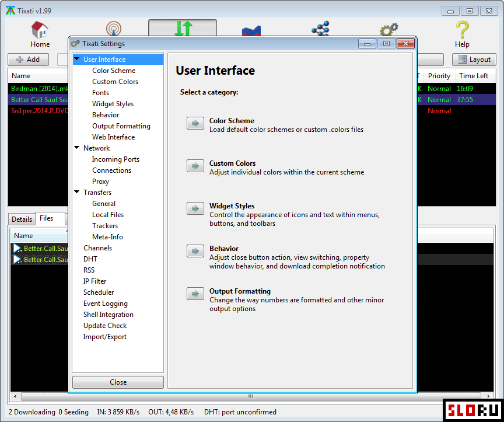The height and width of the screenshot is (422, 504).
Task: Select Birdman [2014] transfer row
Action: click(39, 89)
